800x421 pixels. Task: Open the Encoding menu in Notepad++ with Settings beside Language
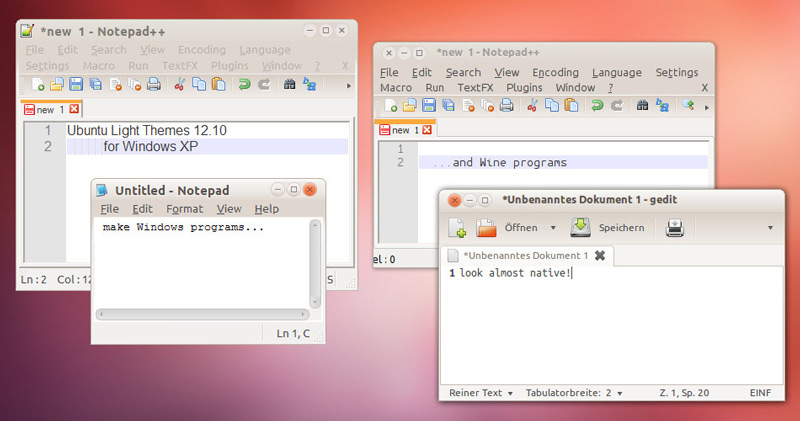(x=556, y=72)
